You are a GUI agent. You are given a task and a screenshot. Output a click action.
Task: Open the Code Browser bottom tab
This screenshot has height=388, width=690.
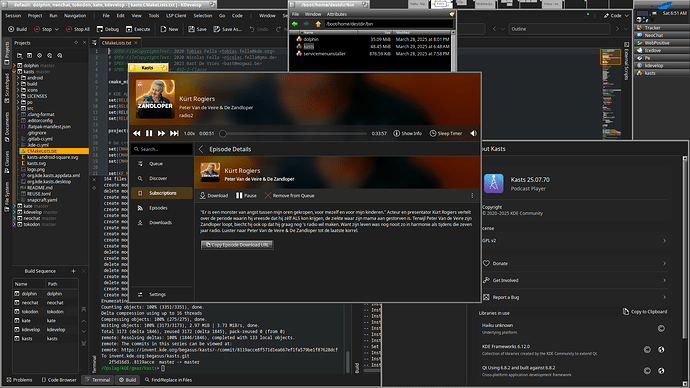[x=59, y=380]
